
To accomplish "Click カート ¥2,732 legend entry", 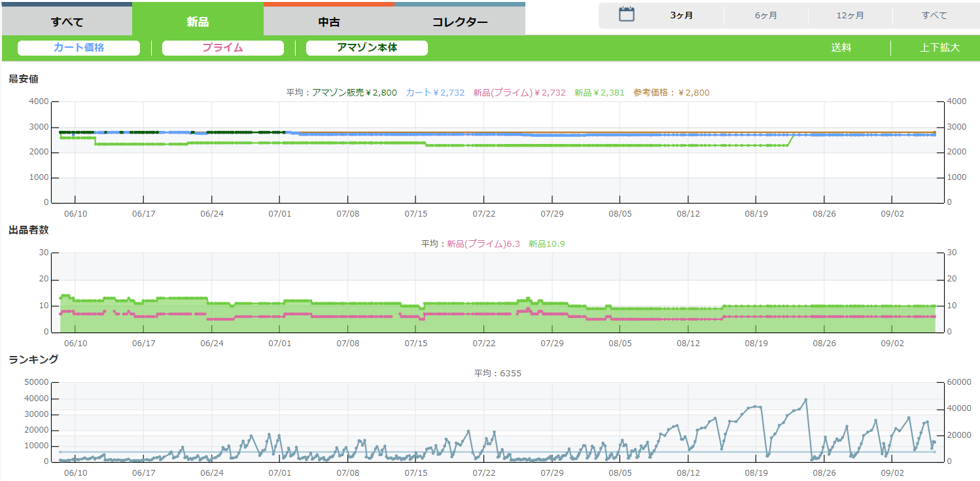I will pyautogui.click(x=435, y=93).
